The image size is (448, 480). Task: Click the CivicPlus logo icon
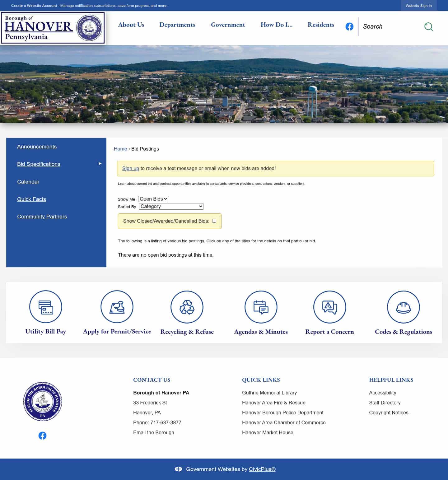point(179,469)
